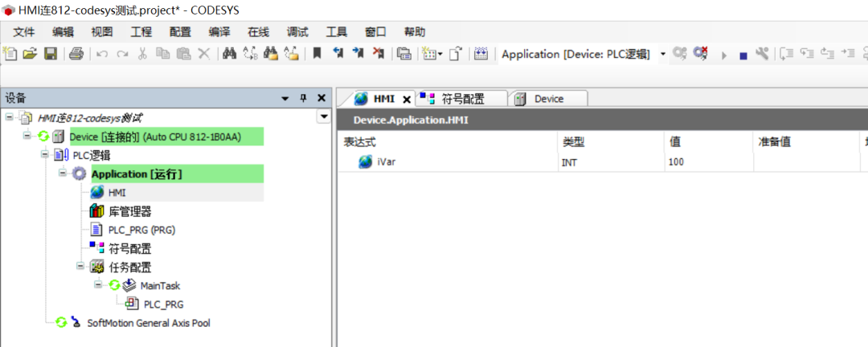This screenshot has width=868, height=347.
Task: Save the project with the floppy disk icon
Action: [51, 54]
